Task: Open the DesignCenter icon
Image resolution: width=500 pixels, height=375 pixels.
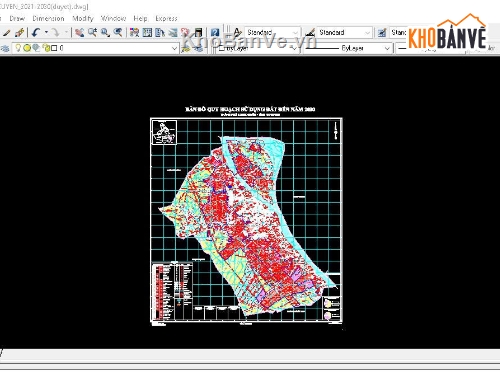Action: click(147, 32)
